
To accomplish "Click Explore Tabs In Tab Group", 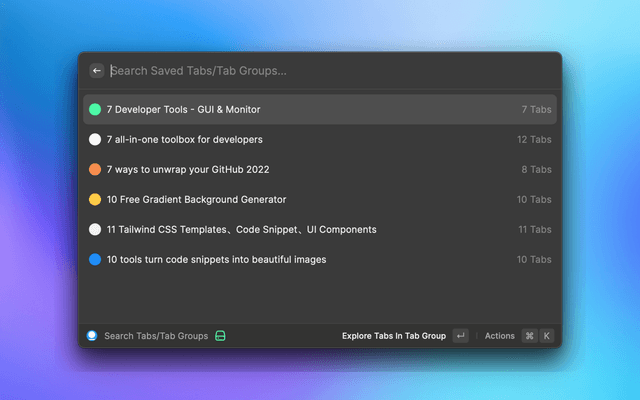I will [x=393, y=336].
